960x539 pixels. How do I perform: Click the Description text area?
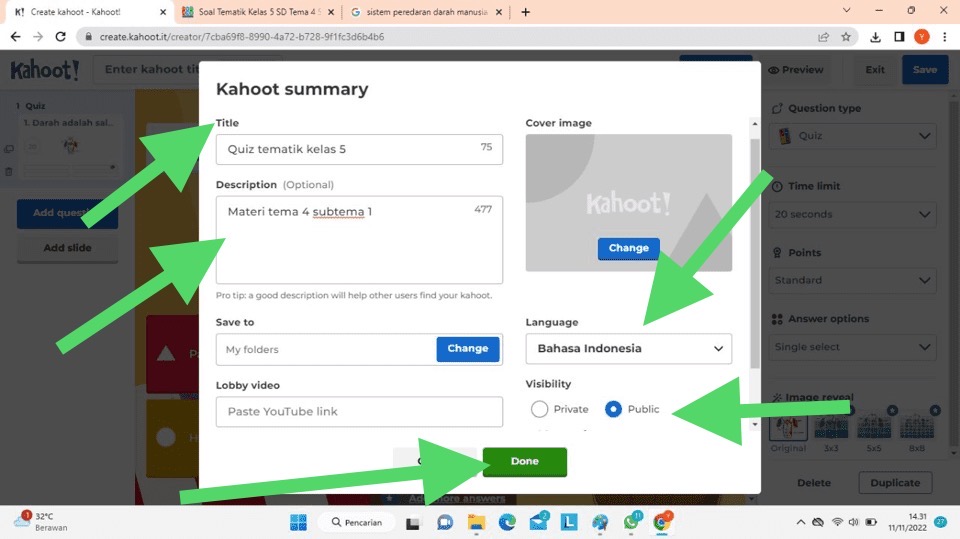359,239
